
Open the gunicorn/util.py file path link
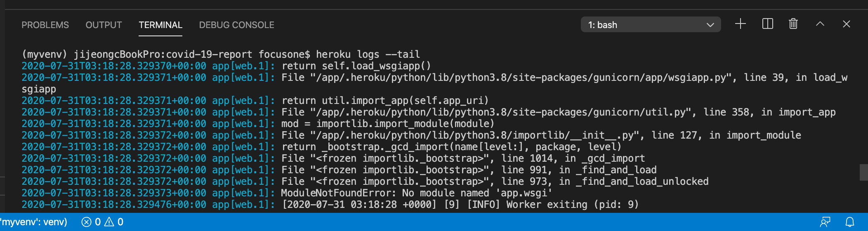[503, 112]
